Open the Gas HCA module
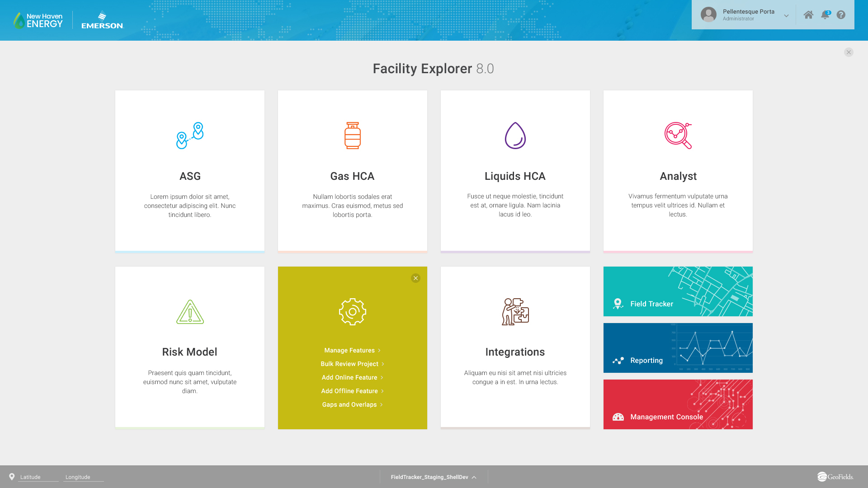The image size is (868, 488). (x=352, y=170)
